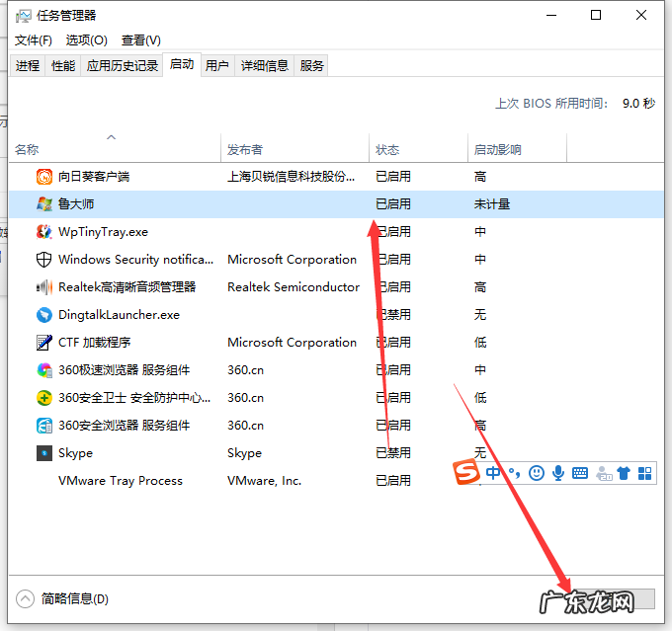The width and height of the screenshot is (672, 631).
Task: Click publisher 上海贝锐信息科技股份...
Action: click(291, 177)
